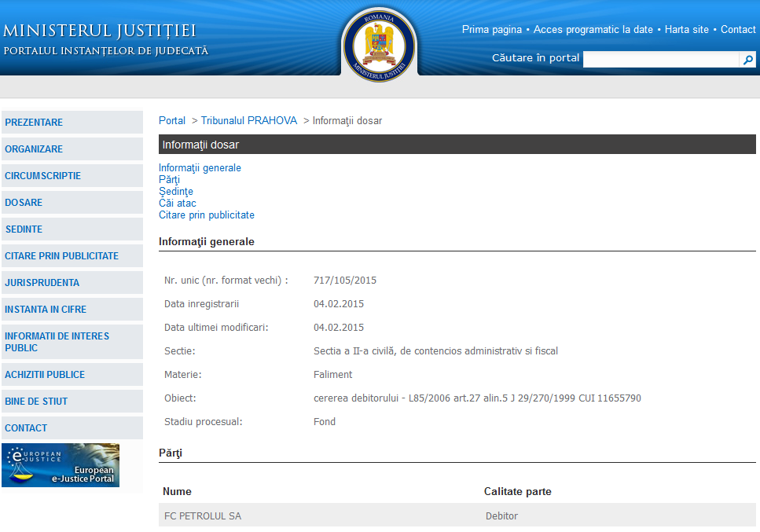The image size is (760, 532).
Task: Click the search magnifier icon
Action: click(748, 60)
